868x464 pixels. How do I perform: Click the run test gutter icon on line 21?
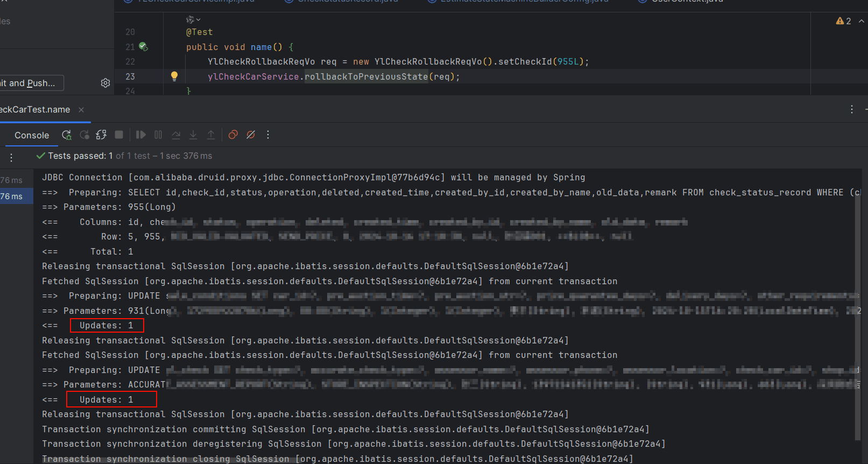[143, 47]
